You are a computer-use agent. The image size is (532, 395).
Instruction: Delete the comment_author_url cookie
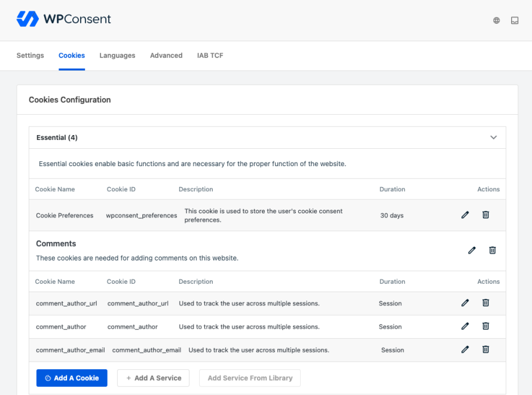coord(485,303)
